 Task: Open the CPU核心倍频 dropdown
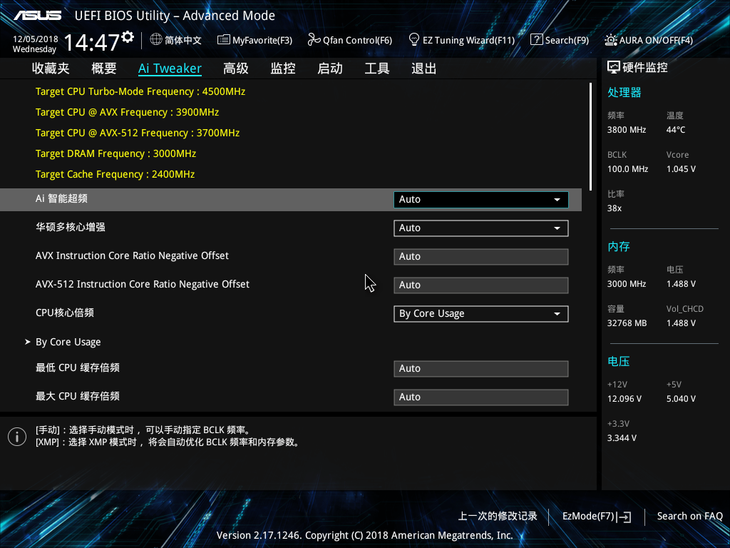tap(480, 314)
